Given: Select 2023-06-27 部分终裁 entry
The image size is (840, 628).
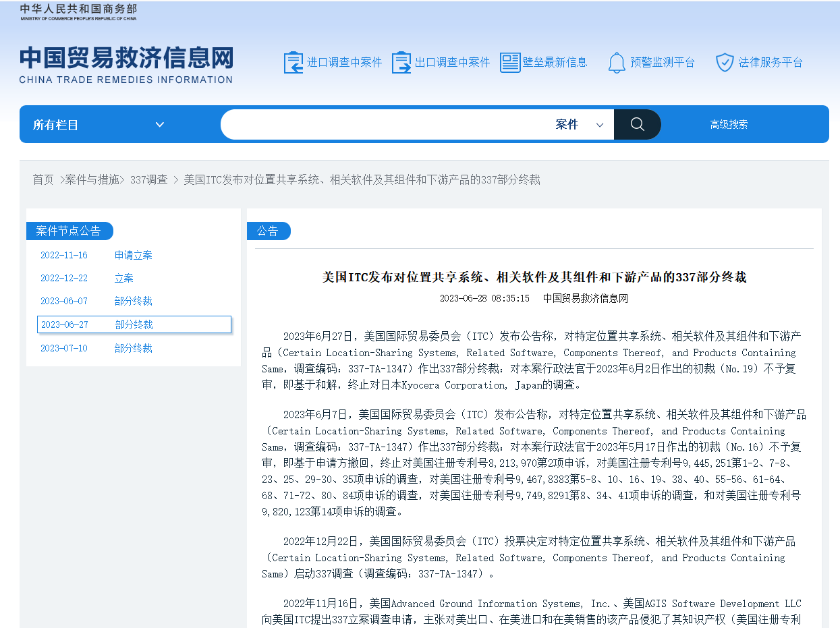Looking at the screenshot, I should point(134,324).
